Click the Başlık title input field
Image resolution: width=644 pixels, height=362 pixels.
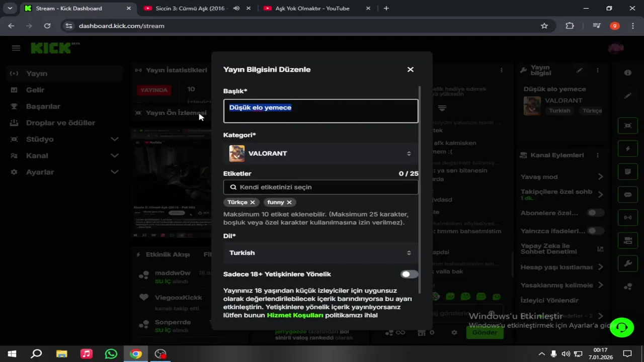click(320, 111)
